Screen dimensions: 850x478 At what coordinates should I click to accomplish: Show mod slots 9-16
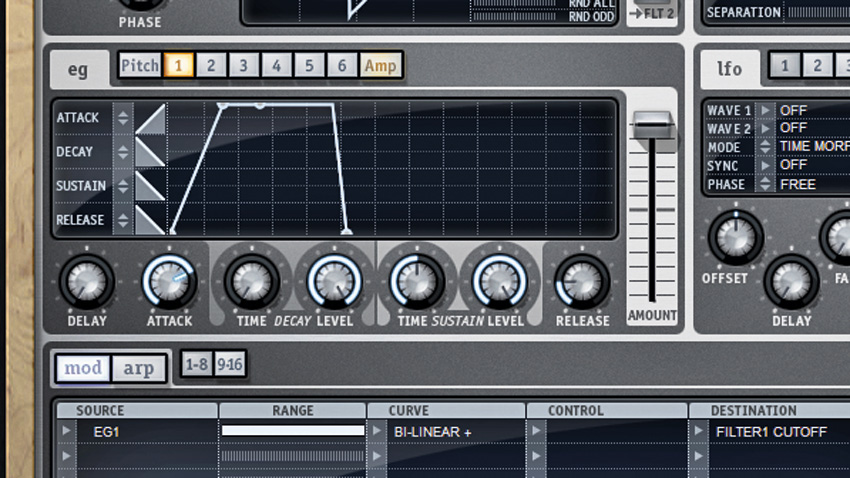[230, 365]
